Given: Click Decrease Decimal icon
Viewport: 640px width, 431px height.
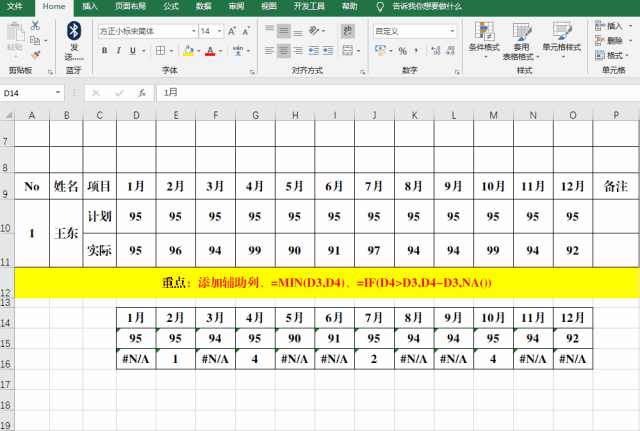Looking at the screenshot, I should click(x=450, y=51).
